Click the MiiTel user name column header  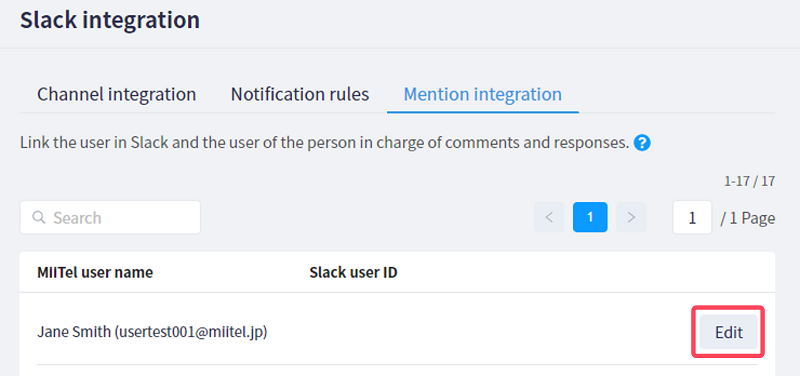coord(95,272)
